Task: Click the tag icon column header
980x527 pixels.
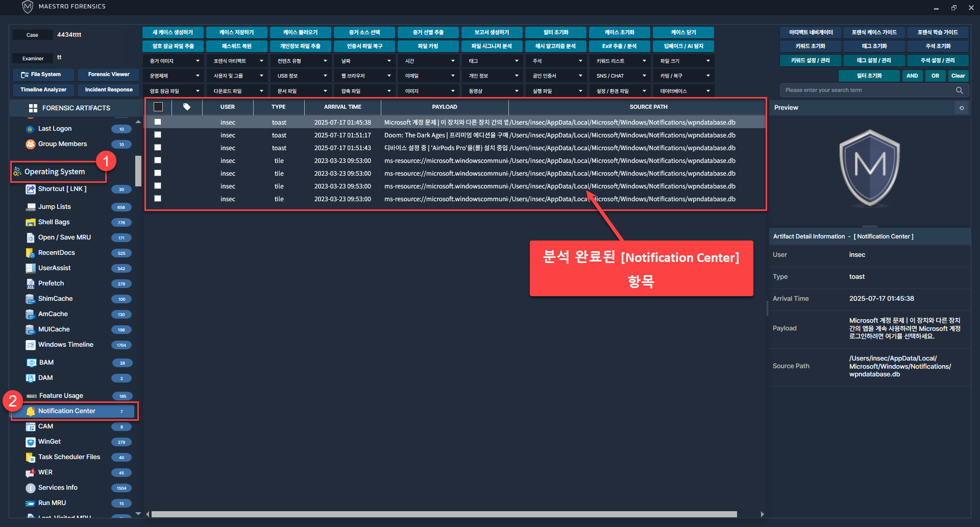Action: click(187, 107)
